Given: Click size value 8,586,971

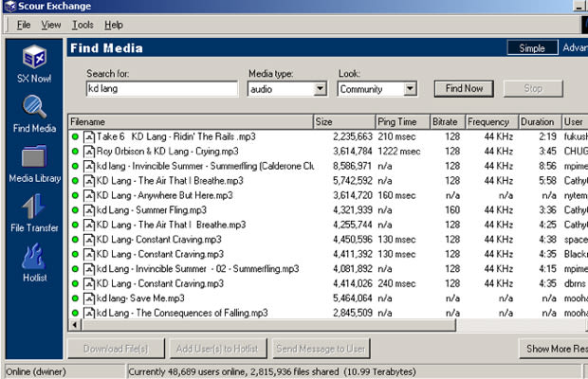Looking at the screenshot, I should coord(353,166).
